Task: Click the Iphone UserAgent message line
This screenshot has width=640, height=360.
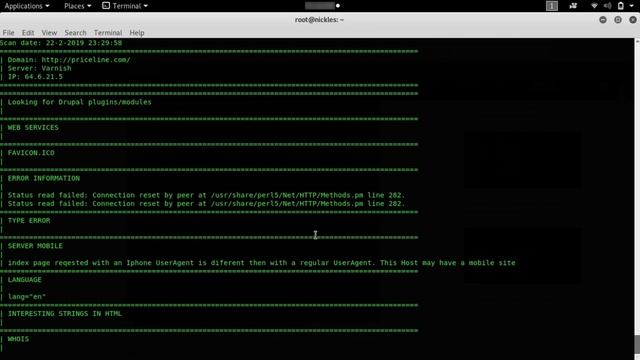Action: point(261,263)
